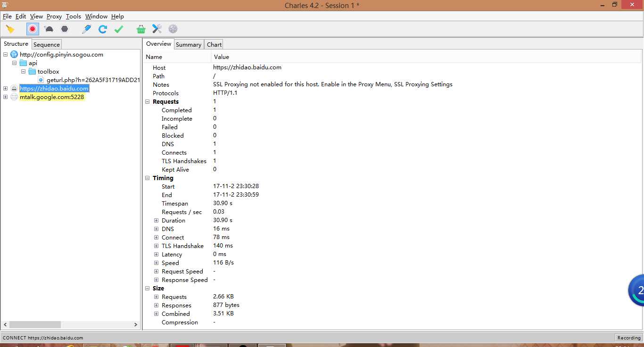
Task: Click the Charles app icon in title bar
Action: coord(4,5)
